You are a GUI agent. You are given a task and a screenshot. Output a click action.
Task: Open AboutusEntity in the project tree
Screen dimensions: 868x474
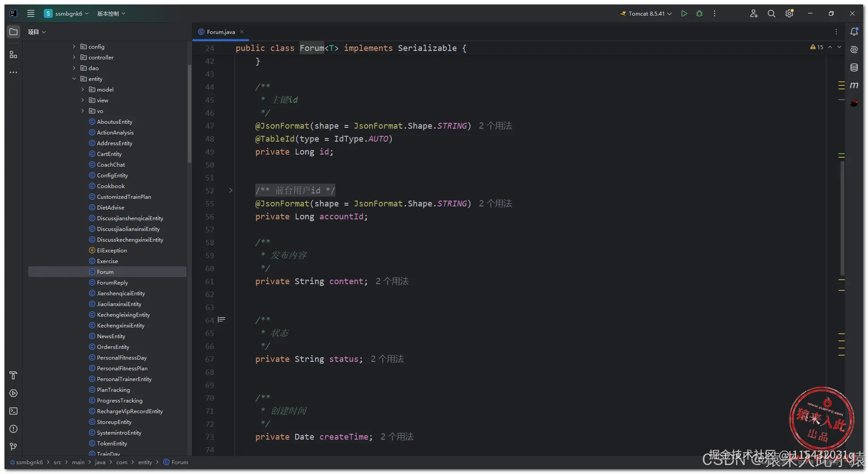pyautogui.click(x=114, y=122)
